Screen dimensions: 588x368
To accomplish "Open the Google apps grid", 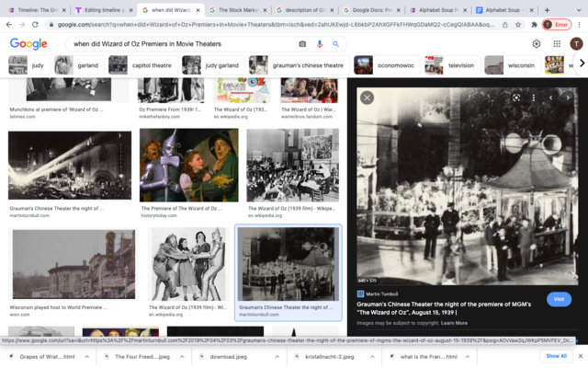I will click(x=557, y=44).
